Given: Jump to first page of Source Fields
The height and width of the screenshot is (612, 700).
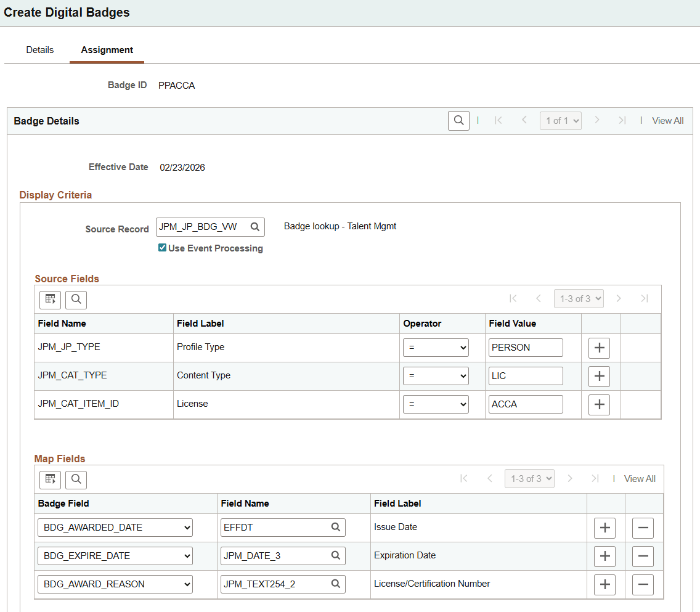Looking at the screenshot, I should (x=513, y=299).
